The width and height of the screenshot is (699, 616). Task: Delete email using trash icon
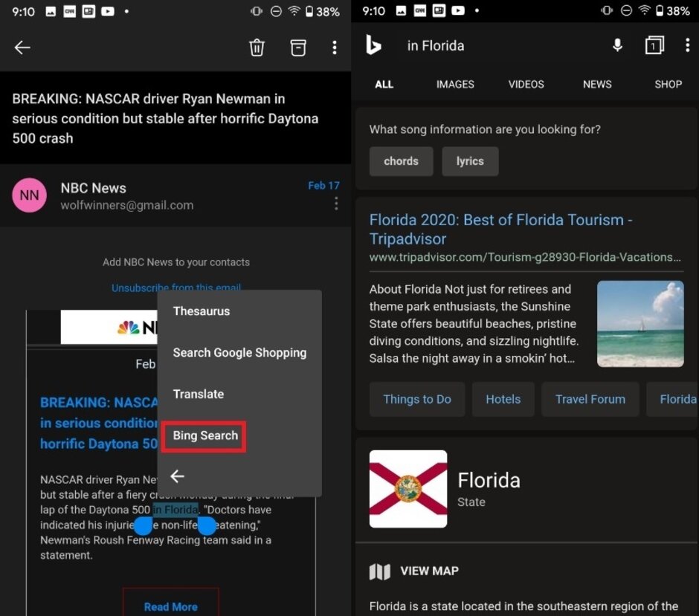click(x=257, y=48)
